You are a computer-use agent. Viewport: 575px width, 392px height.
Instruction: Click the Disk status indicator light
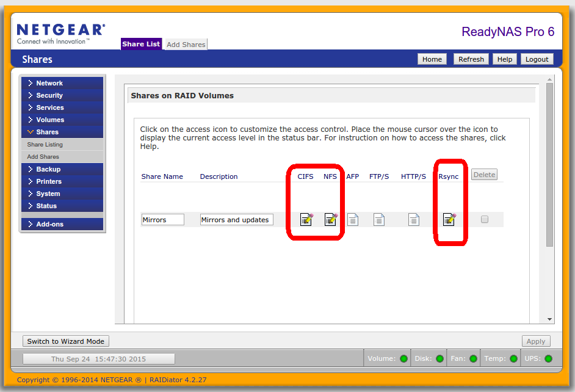[x=439, y=358]
